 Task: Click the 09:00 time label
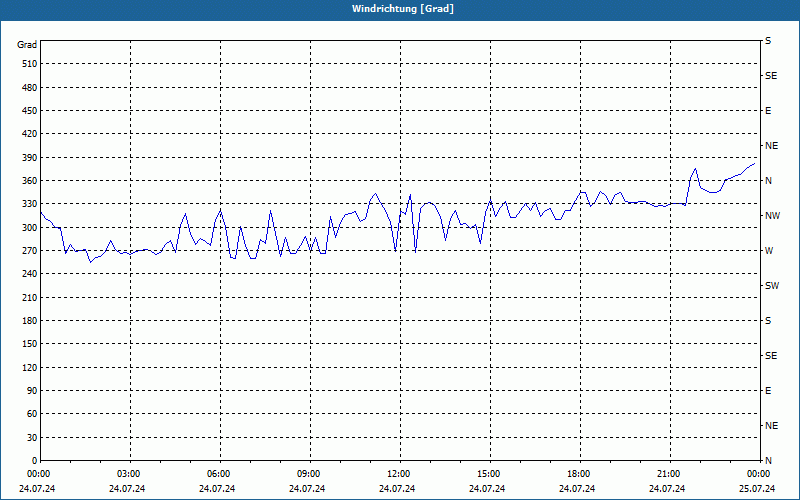point(309,474)
